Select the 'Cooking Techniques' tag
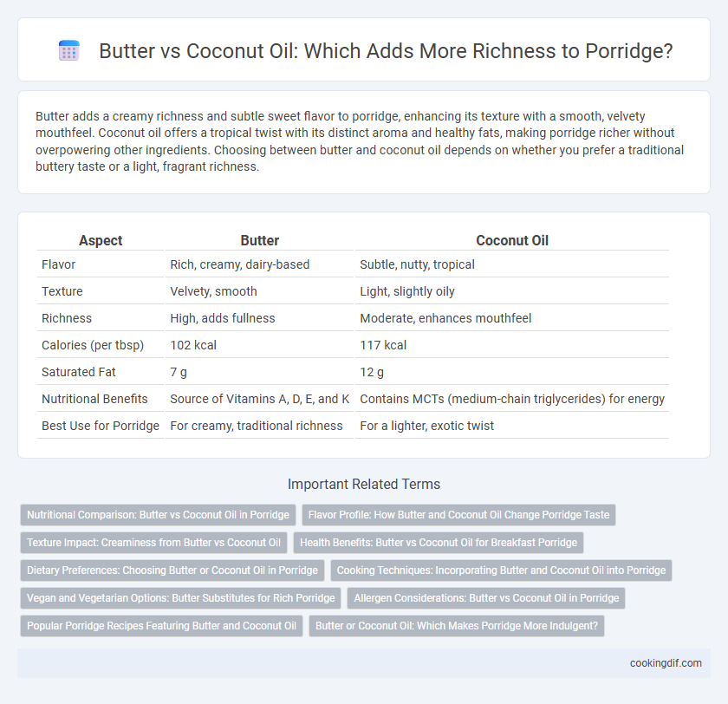This screenshot has width=728, height=704. pos(501,570)
